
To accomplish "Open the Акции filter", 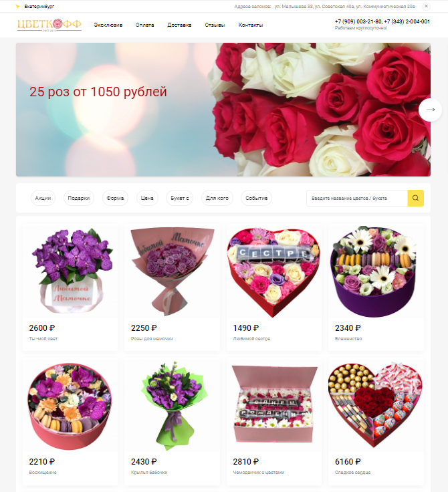I will pos(43,198).
